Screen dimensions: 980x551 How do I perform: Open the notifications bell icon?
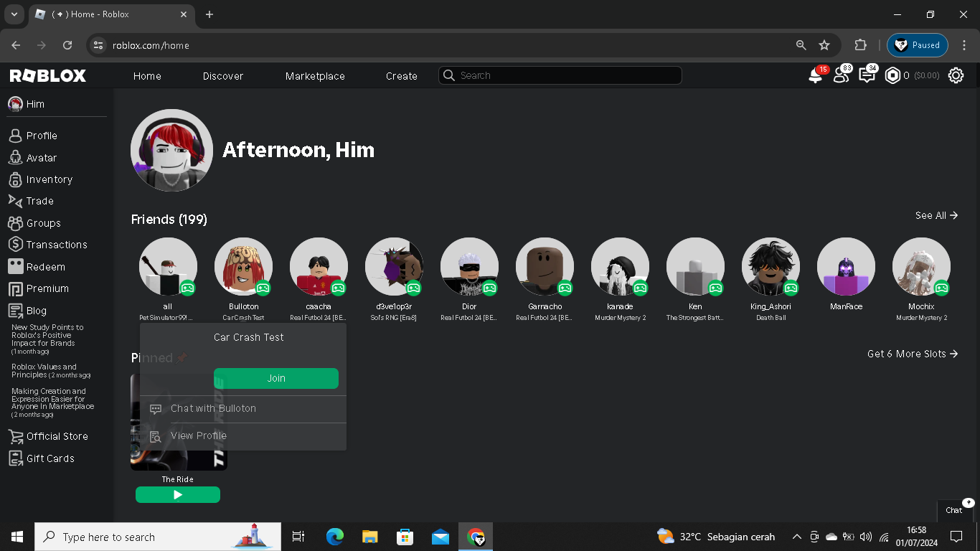tap(816, 75)
